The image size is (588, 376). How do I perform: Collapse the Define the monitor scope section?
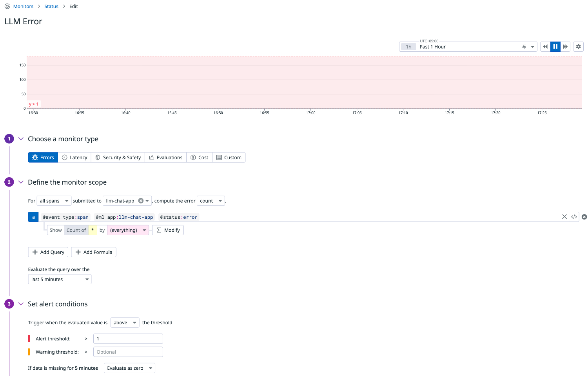(21, 182)
